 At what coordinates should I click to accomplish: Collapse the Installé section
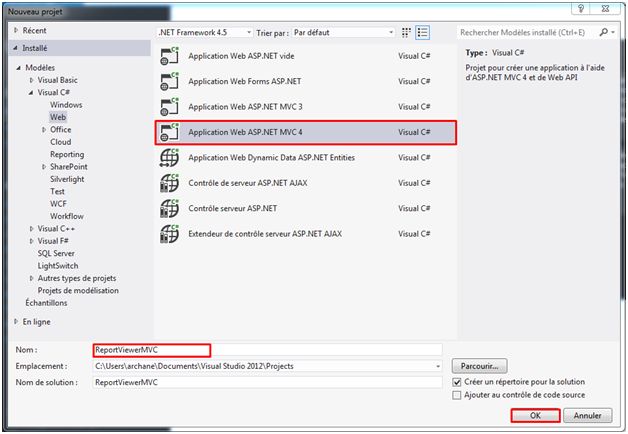point(15,48)
